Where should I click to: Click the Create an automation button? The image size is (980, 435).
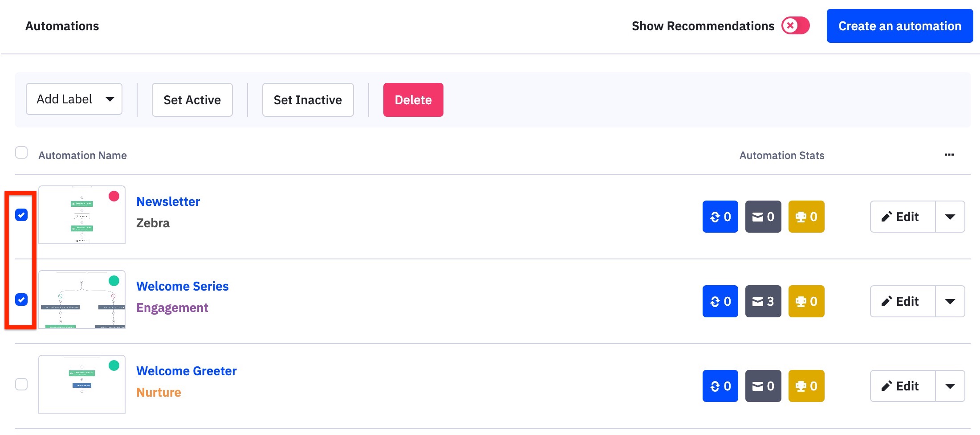point(899,25)
